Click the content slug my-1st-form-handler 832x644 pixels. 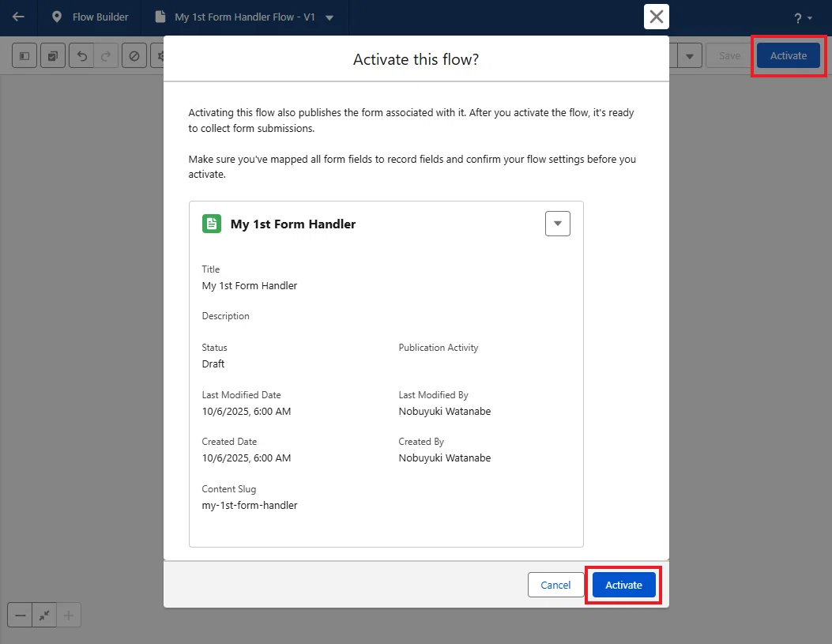[250, 505]
